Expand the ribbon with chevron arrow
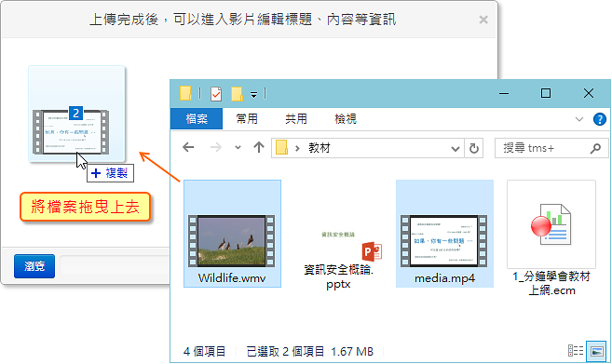 click(579, 119)
